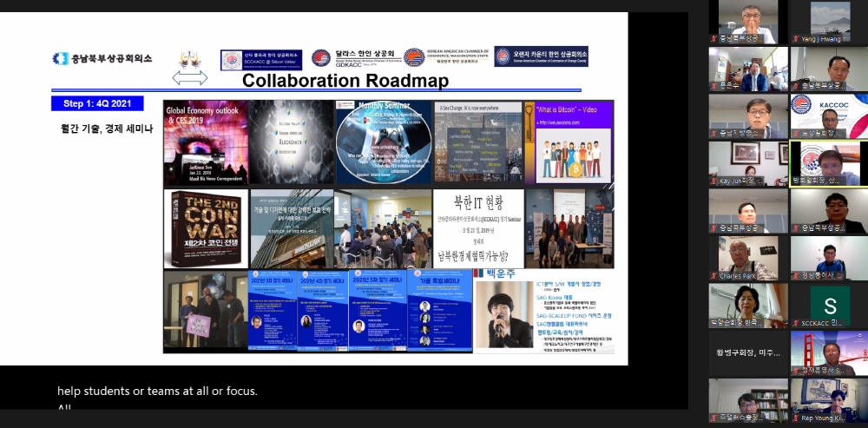Click the 2nd Coin War book cover
Image resolution: width=868 pixels, height=428 pixels.
coord(205,229)
